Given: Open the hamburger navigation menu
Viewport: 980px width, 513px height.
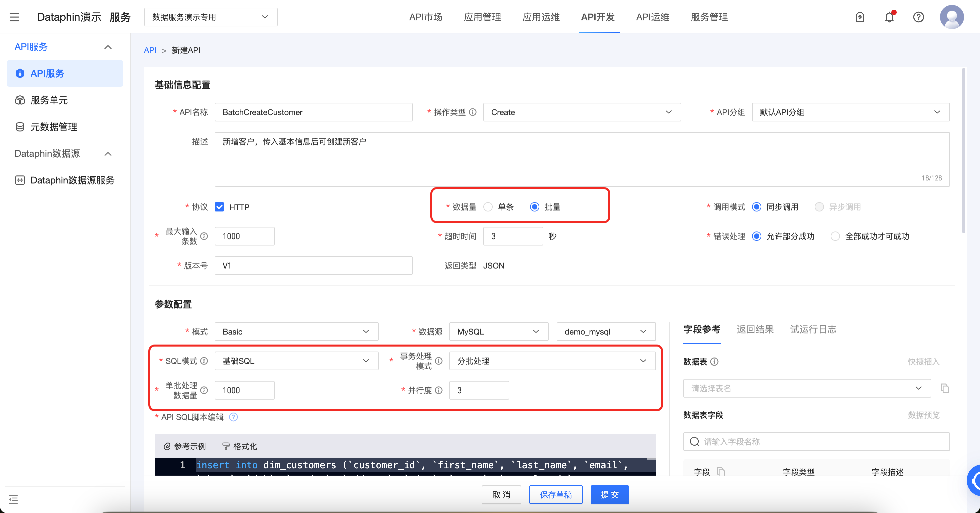Looking at the screenshot, I should 14,17.
